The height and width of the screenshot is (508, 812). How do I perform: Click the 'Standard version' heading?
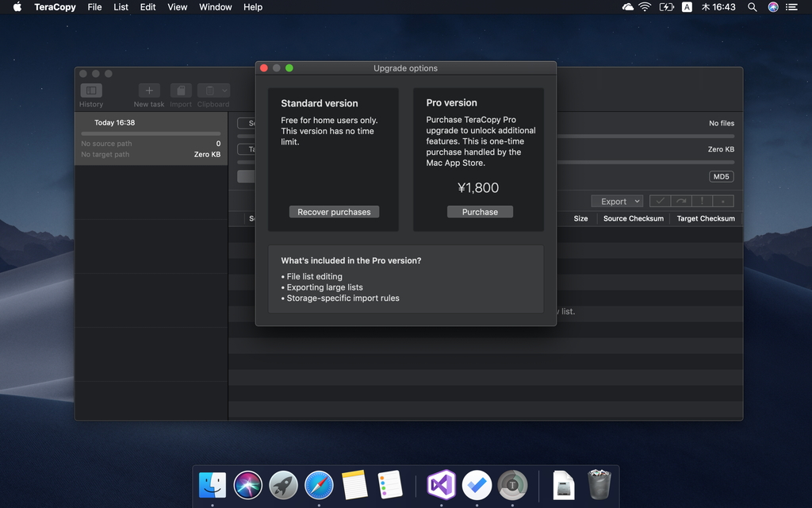(x=320, y=103)
